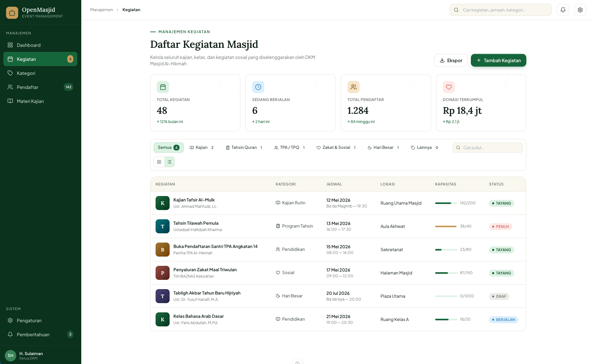This screenshot has height=364, width=592.
Task: Click the H. Sulaiman profile name
Action: click(x=31, y=353)
